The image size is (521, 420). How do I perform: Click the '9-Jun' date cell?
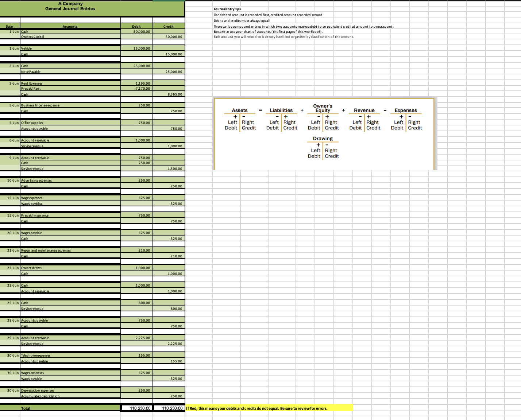[x=10, y=158]
